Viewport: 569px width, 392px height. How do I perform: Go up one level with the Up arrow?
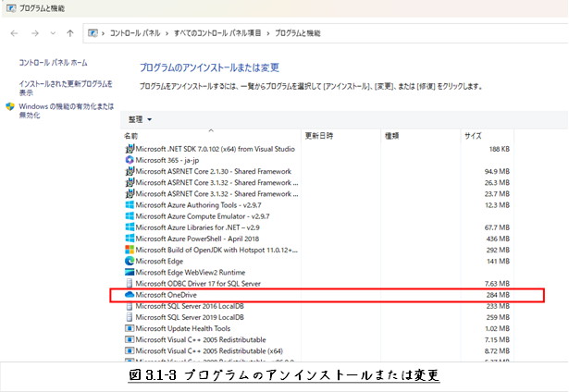(70, 33)
